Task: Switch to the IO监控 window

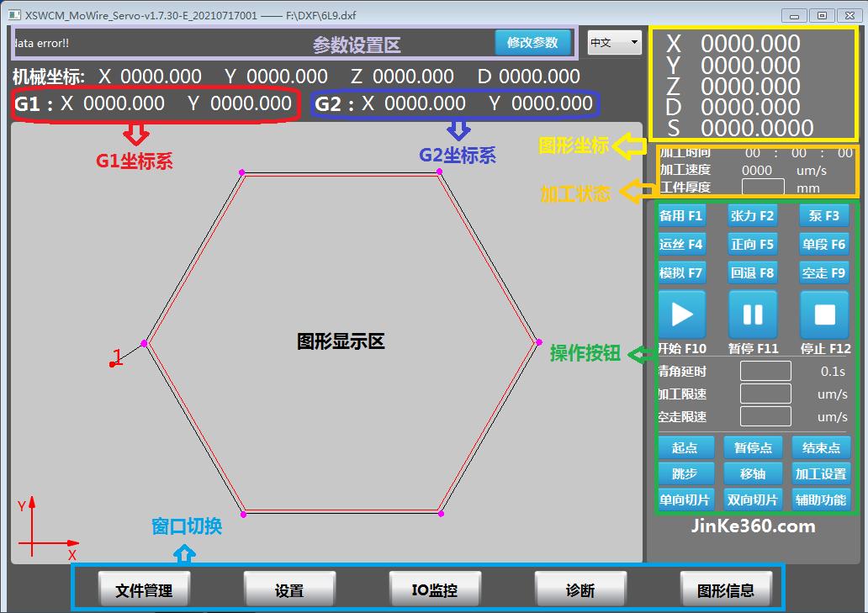Action: (435, 589)
